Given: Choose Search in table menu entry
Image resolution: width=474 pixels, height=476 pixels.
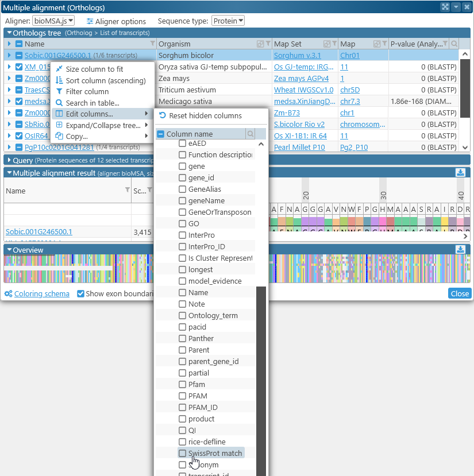Looking at the screenshot, I should [x=93, y=103].
